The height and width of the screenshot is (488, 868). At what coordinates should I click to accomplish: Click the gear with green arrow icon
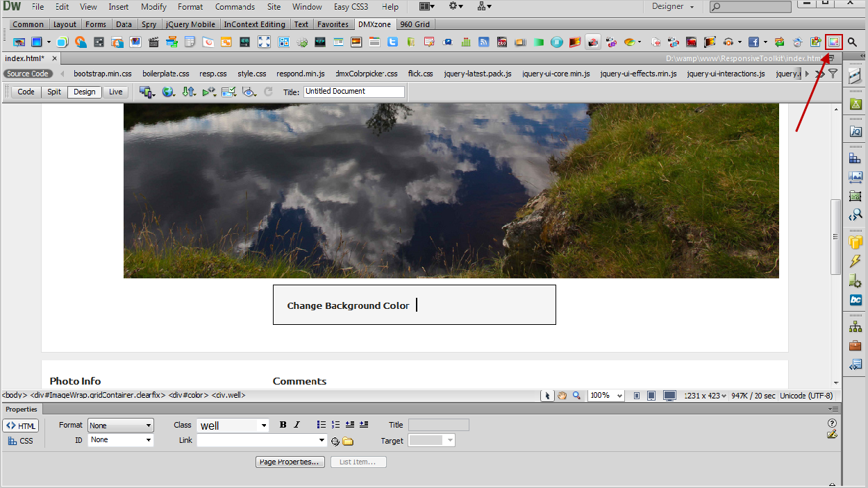[301, 42]
